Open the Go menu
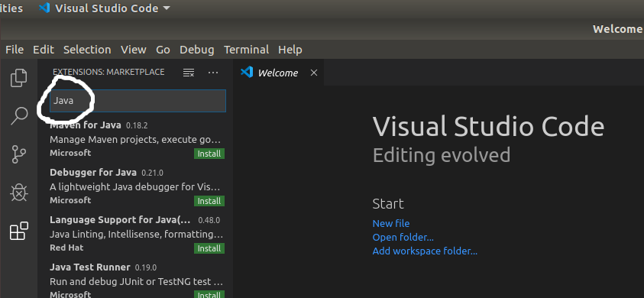The width and height of the screenshot is (644, 298). pyautogui.click(x=163, y=50)
